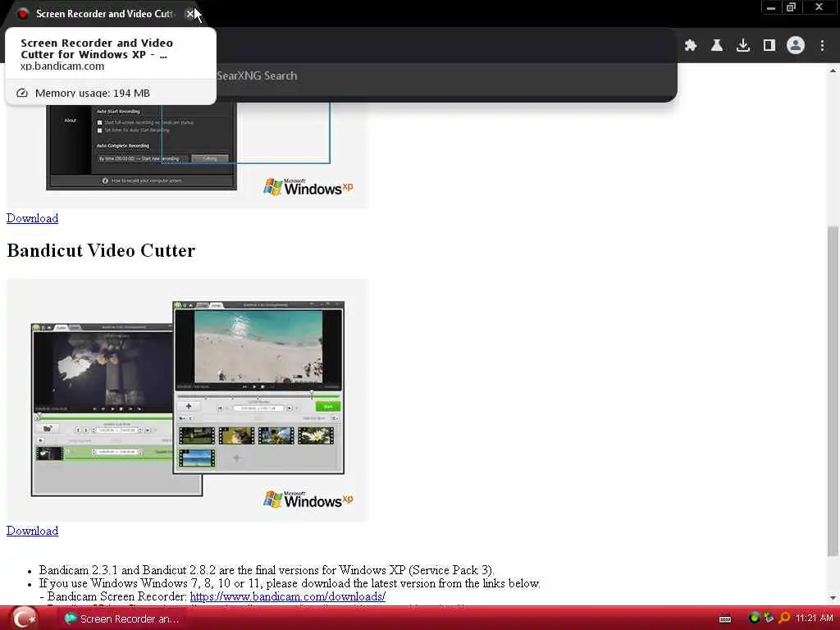Viewport: 840px width, 630px height.
Task: Open the browser downloads tray icon
Action: tap(743, 46)
